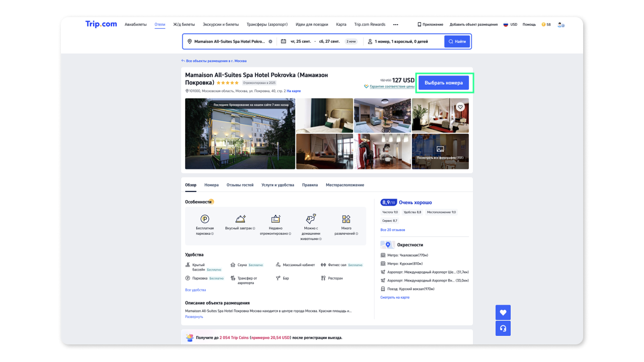The image size is (644, 362).
Task: Open Смотреть на карте link
Action: [x=395, y=298]
